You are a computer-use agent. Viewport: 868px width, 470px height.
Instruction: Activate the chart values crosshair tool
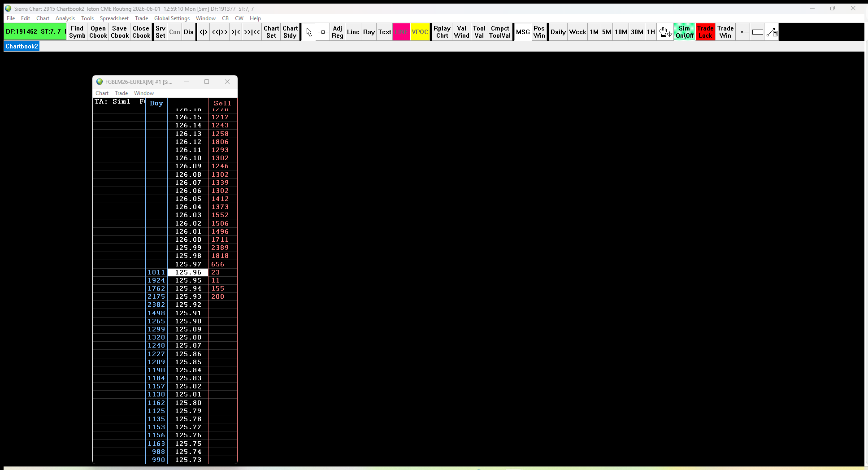pos(323,32)
